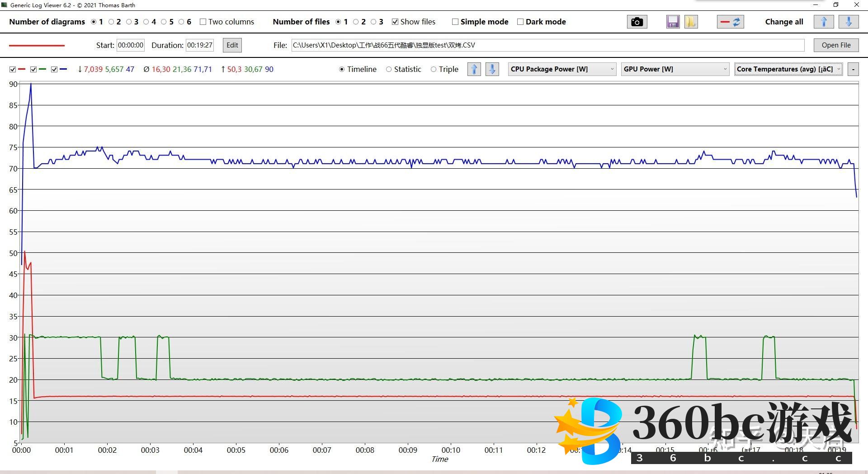868x474 pixels.
Task: Click the Open File button
Action: pos(836,45)
